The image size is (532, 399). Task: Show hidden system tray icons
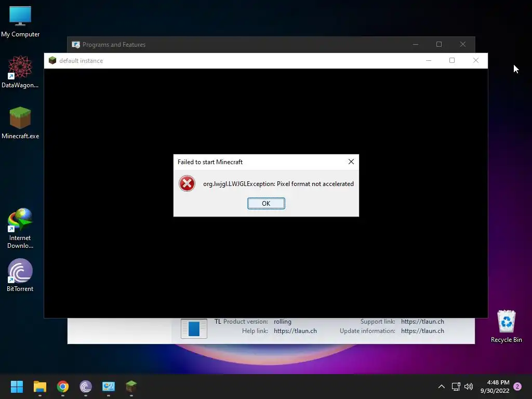(442, 387)
